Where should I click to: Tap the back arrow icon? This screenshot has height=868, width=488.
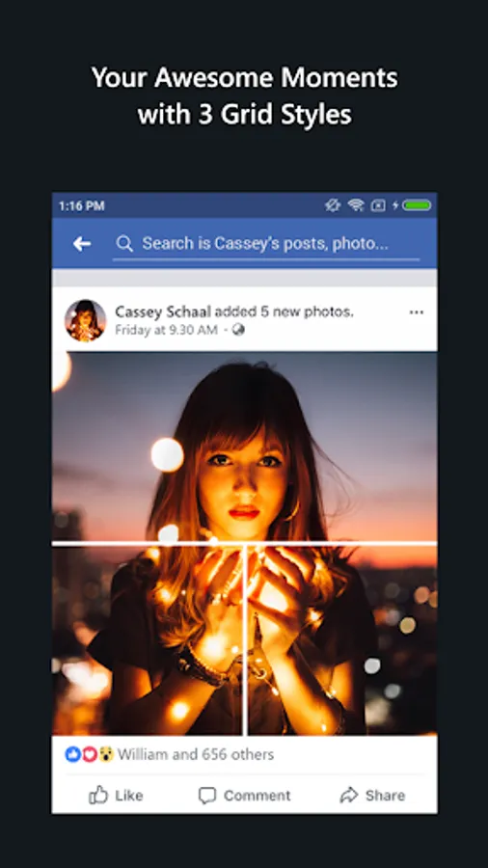coord(82,244)
